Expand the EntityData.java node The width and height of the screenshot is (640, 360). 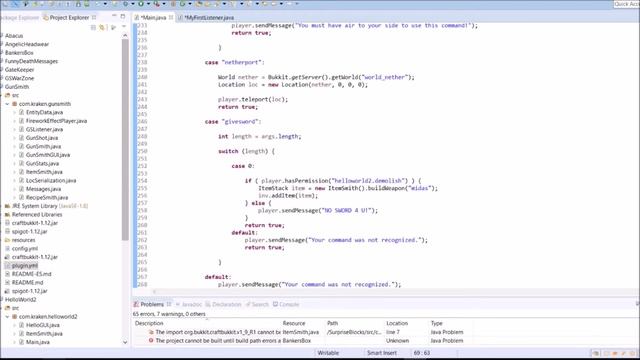tap(15, 112)
